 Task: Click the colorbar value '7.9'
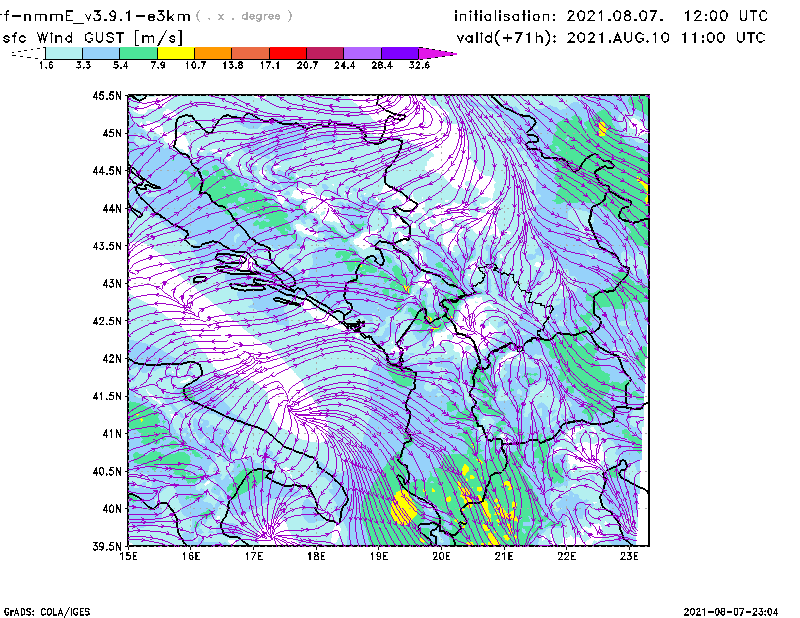pos(158,65)
